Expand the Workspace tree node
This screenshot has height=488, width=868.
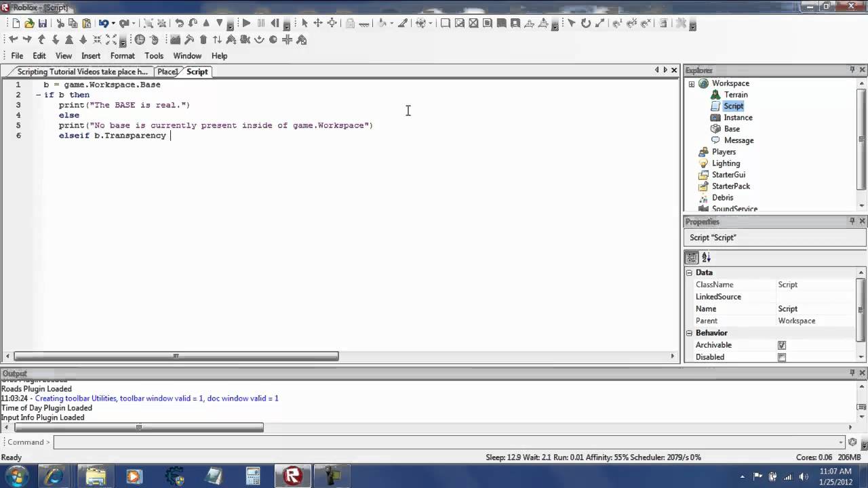tap(692, 83)
